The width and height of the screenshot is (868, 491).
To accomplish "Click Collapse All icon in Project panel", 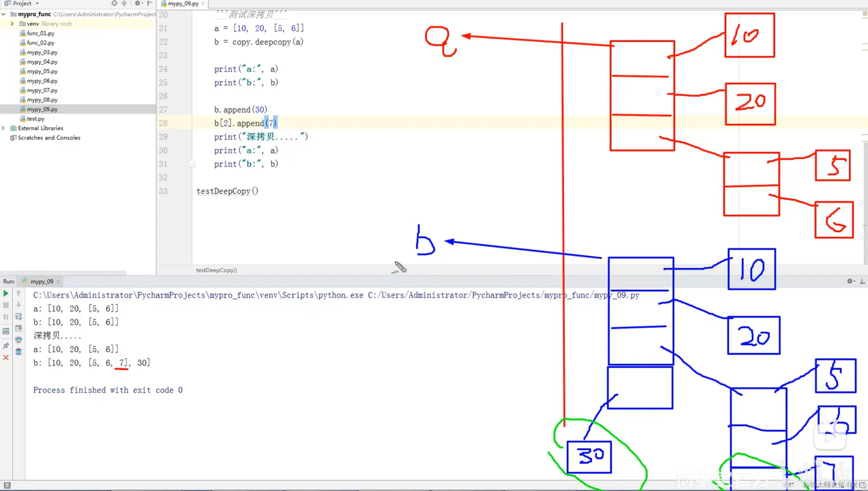I will tap(124, 3).
